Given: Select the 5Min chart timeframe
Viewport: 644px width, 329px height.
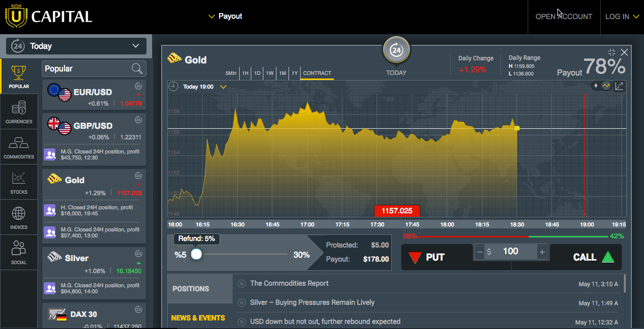Looking at the screenshot, I should (x=231, y=73).
